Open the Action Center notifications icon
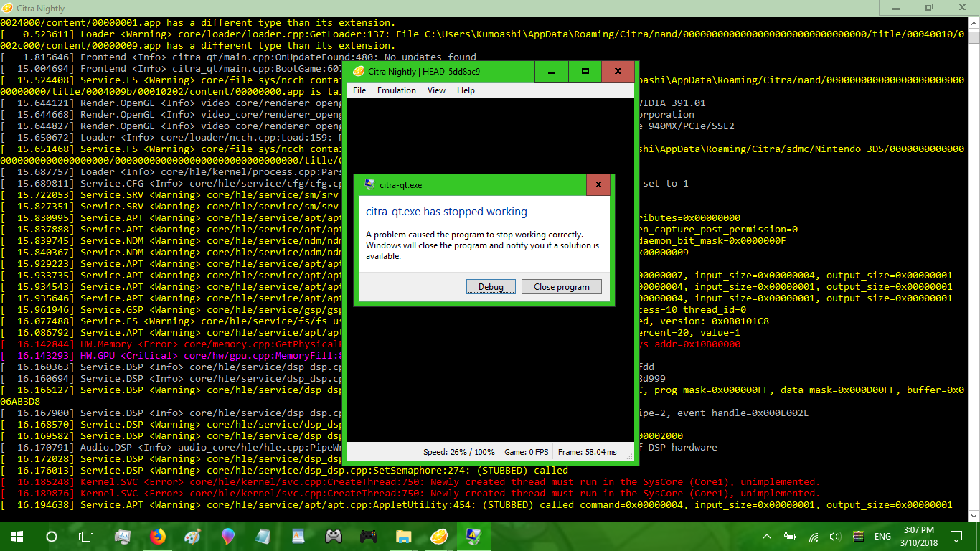 (x=956, y=537)
